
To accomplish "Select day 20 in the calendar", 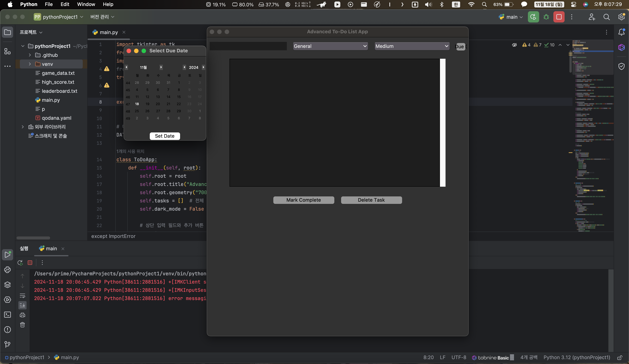I will pyautogui.click(x=158, y=104).
